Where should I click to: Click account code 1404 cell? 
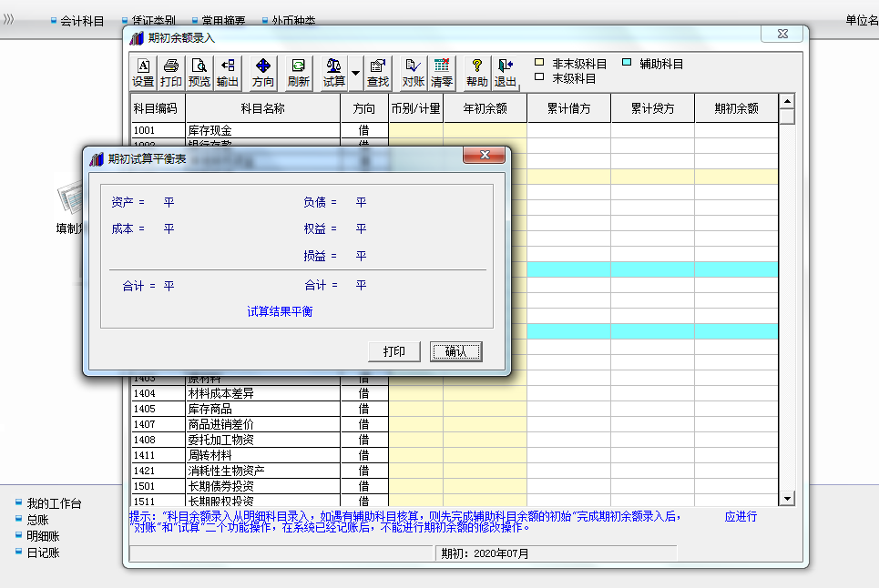(158, 393)
